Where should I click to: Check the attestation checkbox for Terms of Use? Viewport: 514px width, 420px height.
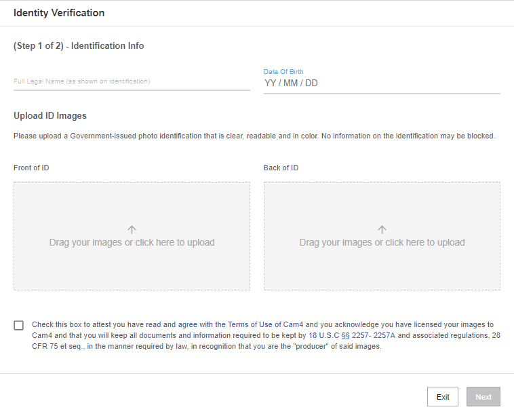(18, 325)
